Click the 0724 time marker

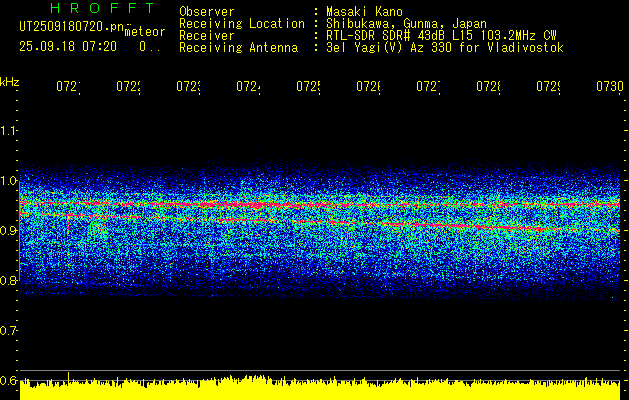pyautogui.click(x=248, y=87)
